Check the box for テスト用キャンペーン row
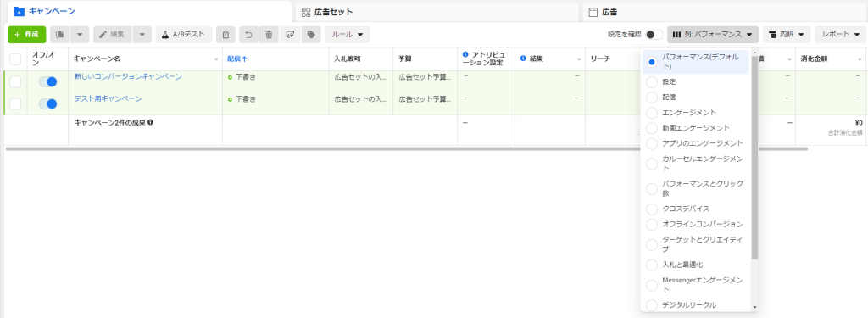This screenshot has height=318, width=868. coord(15,103)
